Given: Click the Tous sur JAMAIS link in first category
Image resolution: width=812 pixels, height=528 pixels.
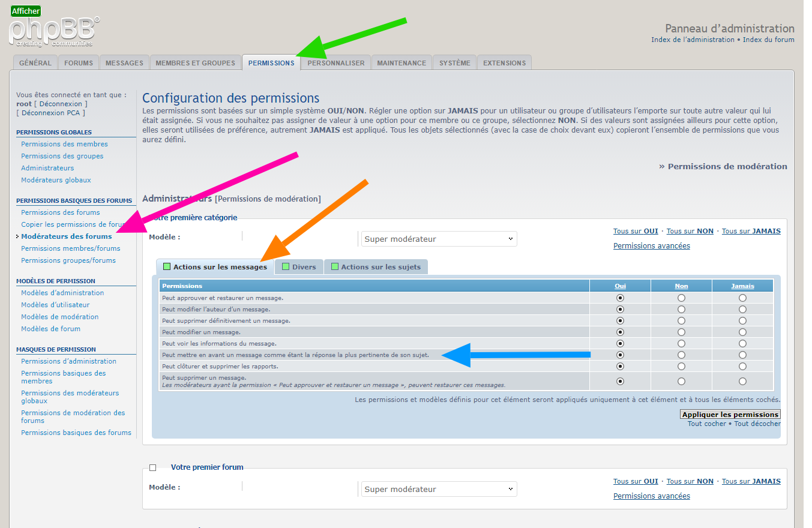Looking at the screenshot, I should pyautogui.click(x=751, y=232).
